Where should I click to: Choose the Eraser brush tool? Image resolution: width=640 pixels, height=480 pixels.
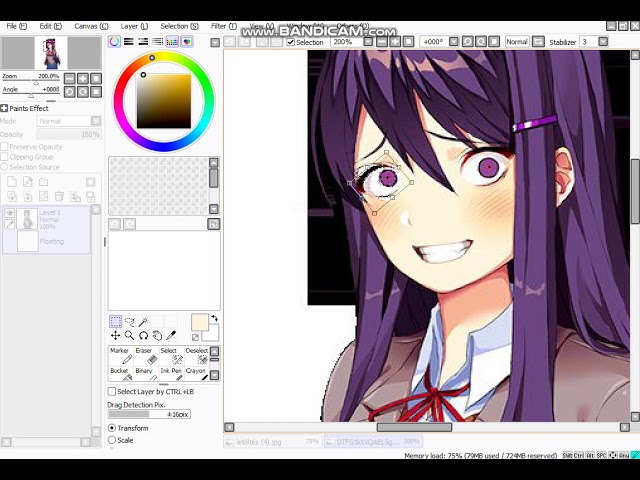tap(146, 356)
